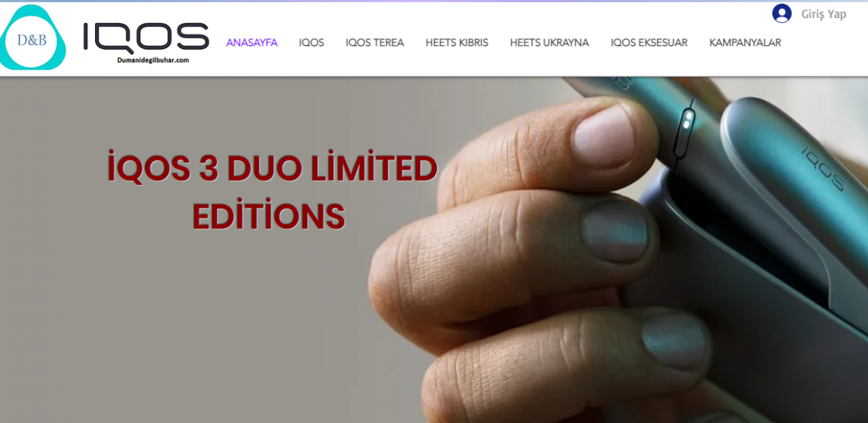
Task: Click the LED indicator on IQOS holder
Action: [688, 120]
